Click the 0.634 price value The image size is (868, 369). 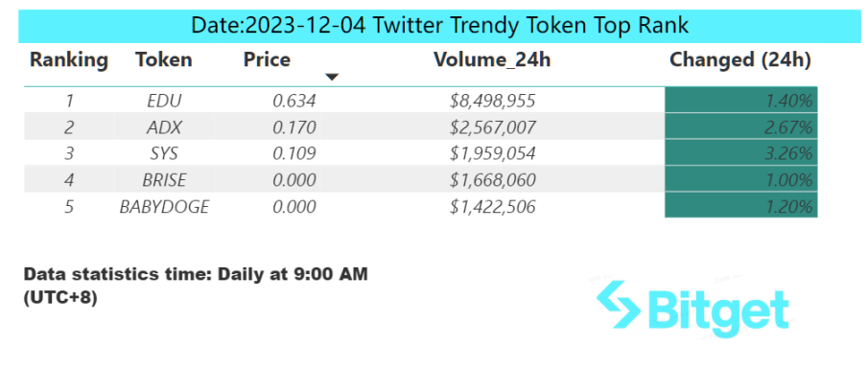point(293,101)
